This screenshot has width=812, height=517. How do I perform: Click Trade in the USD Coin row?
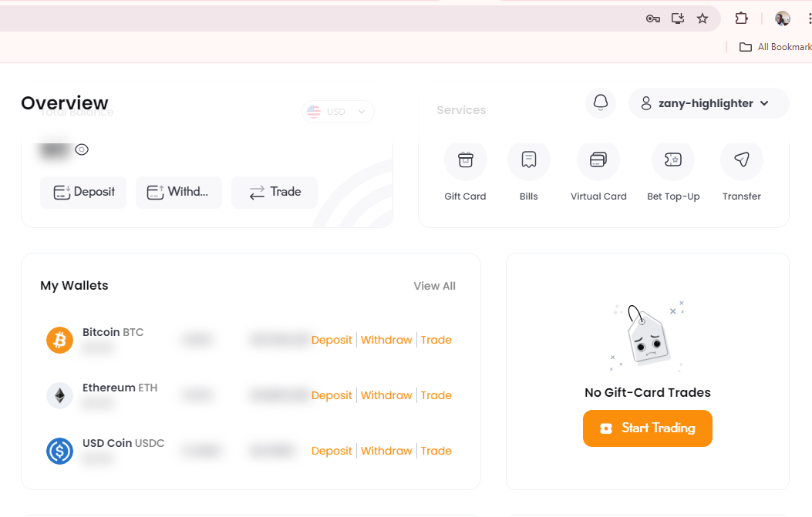coord(436,451)
